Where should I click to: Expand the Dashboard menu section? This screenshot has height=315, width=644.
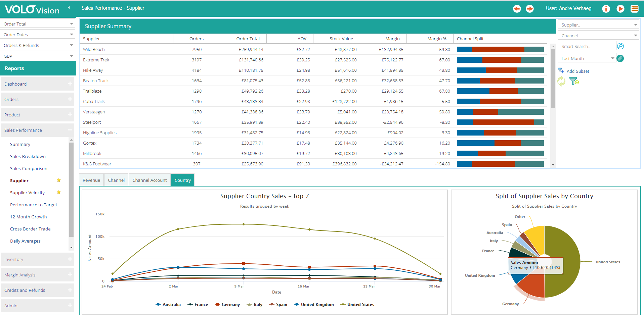click(x=38, y=84)
